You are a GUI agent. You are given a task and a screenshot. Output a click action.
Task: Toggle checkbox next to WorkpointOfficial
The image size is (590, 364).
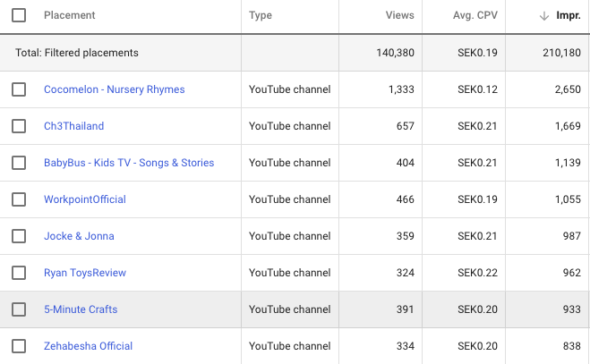click(19, 199)
